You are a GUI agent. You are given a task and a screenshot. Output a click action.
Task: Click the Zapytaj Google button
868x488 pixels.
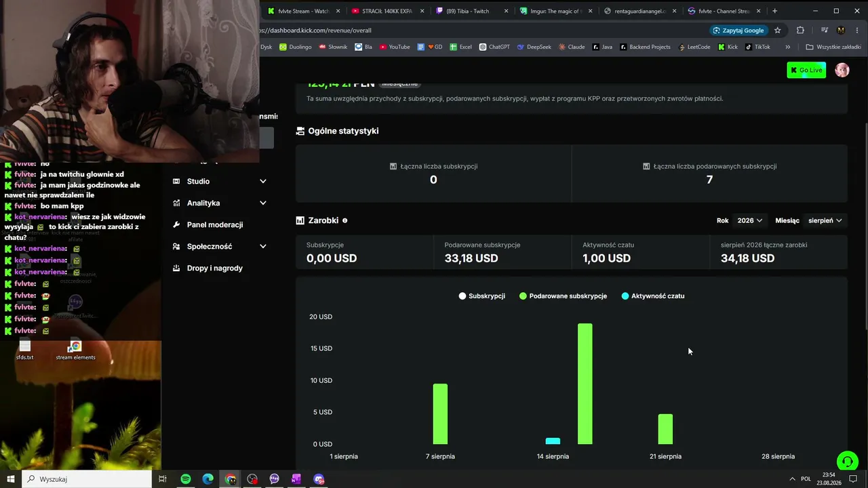coord(738,30)
